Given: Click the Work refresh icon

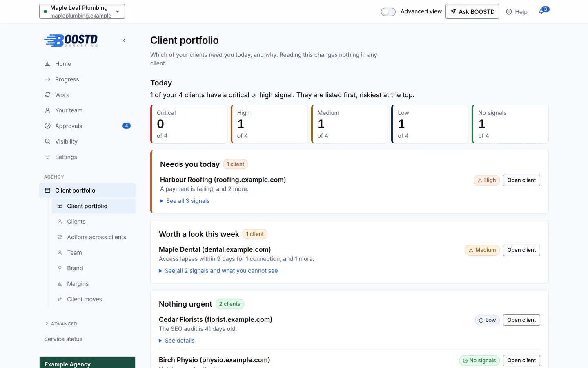Looking at the screenshot, I should coord(47,95).
